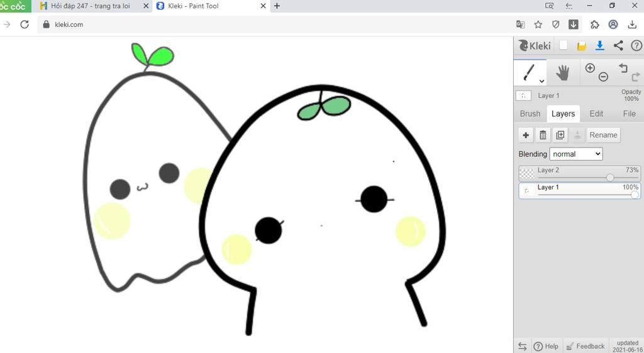The height and width of the screenshot is (353, 644).
Task: Open the browser downloads tray icon
Action: [x=632, y=24]
